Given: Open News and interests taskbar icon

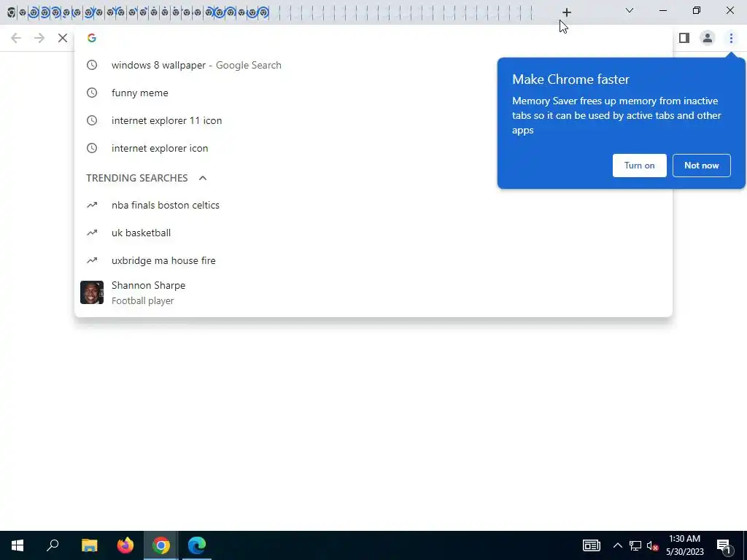Looking at the screenshot, I should point(591,545).
